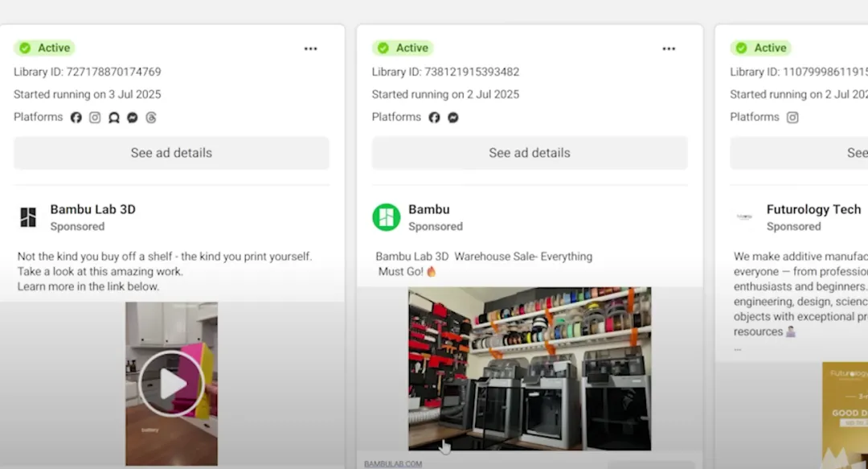Click Messenger platform icon on Bambu warehouse ad

coord(453,117)
